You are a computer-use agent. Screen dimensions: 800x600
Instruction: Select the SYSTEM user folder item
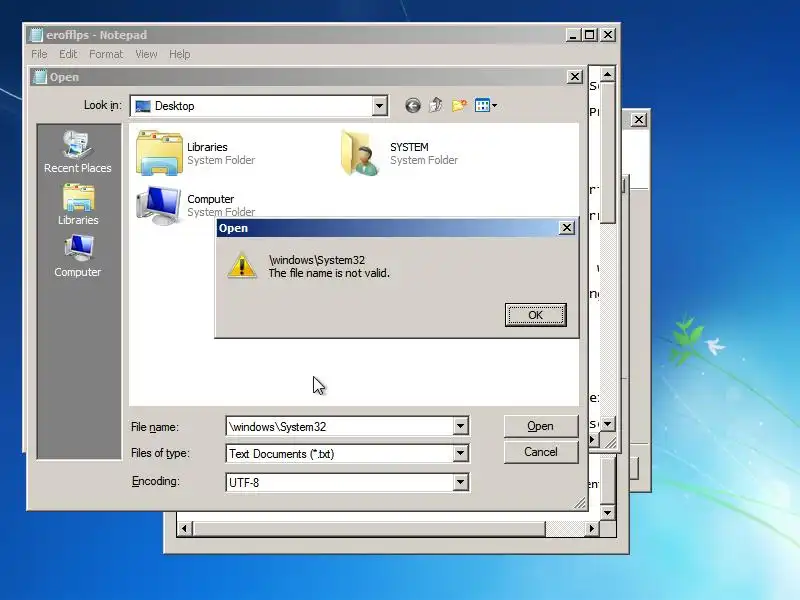point(399,153)
